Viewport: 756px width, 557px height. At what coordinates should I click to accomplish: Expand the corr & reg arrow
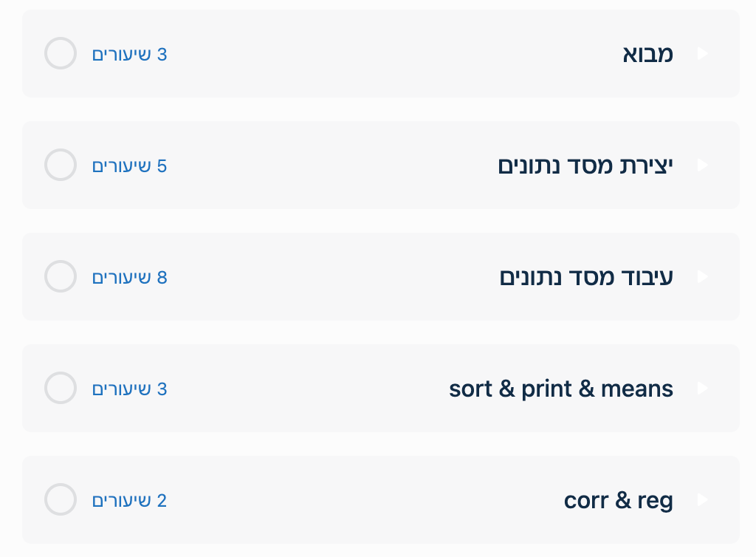tap(702, 500)
